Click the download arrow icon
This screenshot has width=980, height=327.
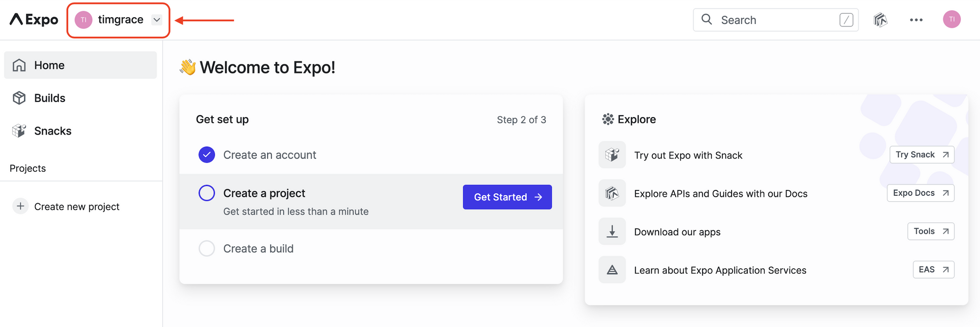tap(612, 231)
